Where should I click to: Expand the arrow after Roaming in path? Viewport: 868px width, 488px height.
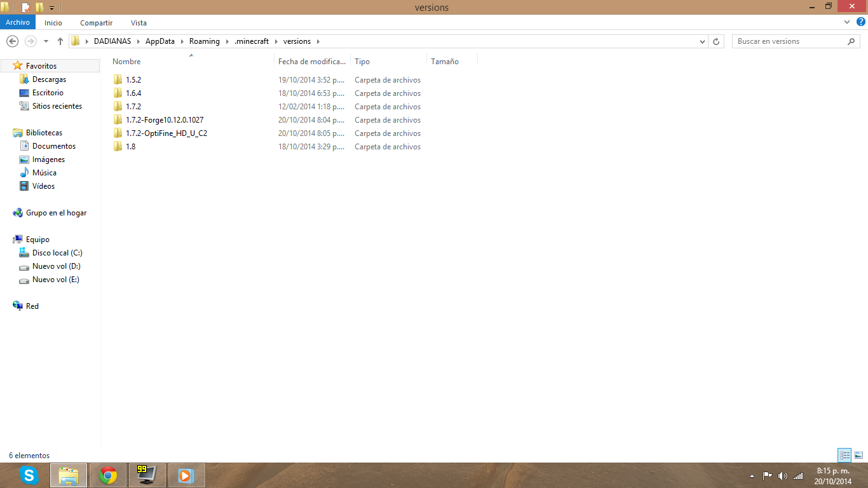[227, 41]
